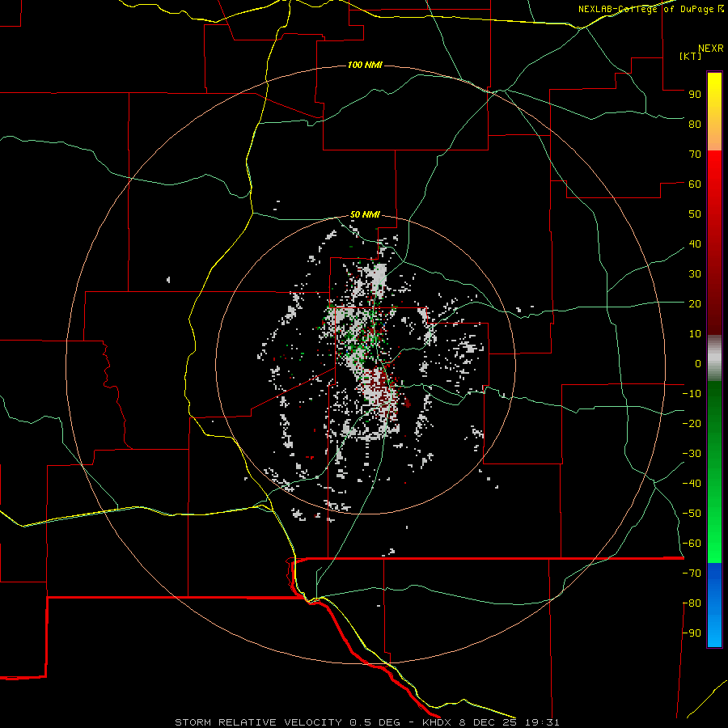Click the -40 value on the color scale
This screenshot has height=728, width=728.
[x=692, y=484]
